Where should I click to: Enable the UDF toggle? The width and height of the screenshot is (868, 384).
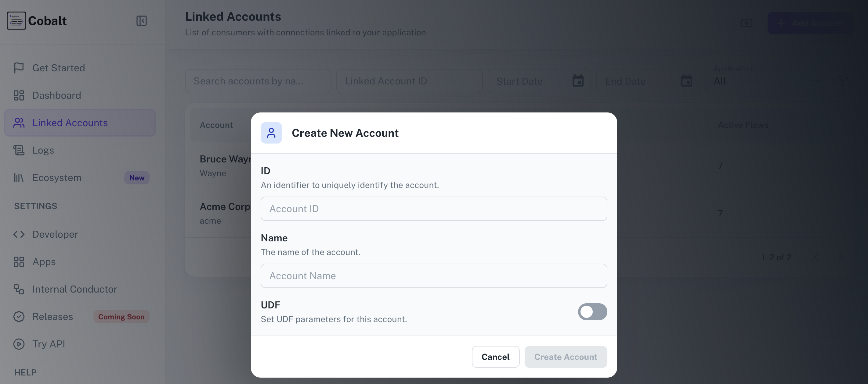(x=592, y=312)
